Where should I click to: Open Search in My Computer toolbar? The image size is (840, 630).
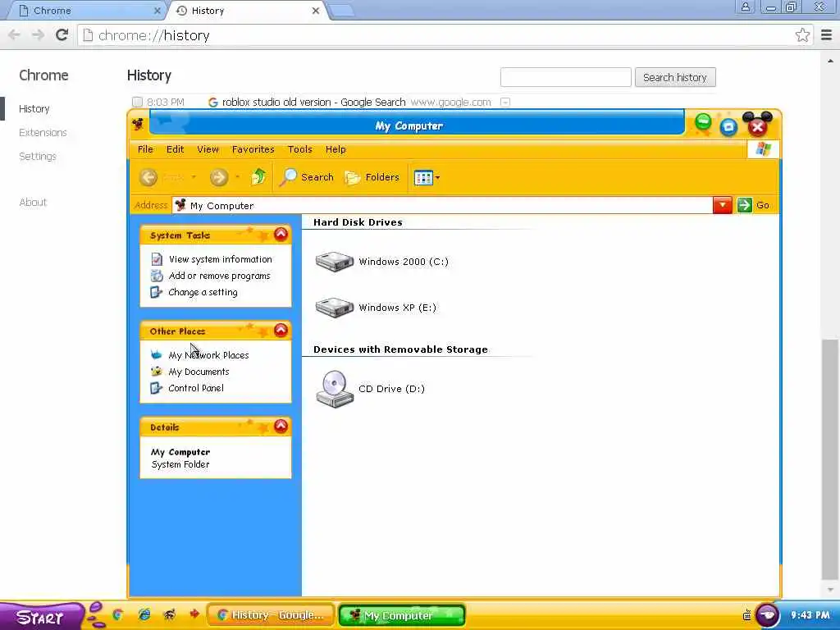(x=307, y=177)
